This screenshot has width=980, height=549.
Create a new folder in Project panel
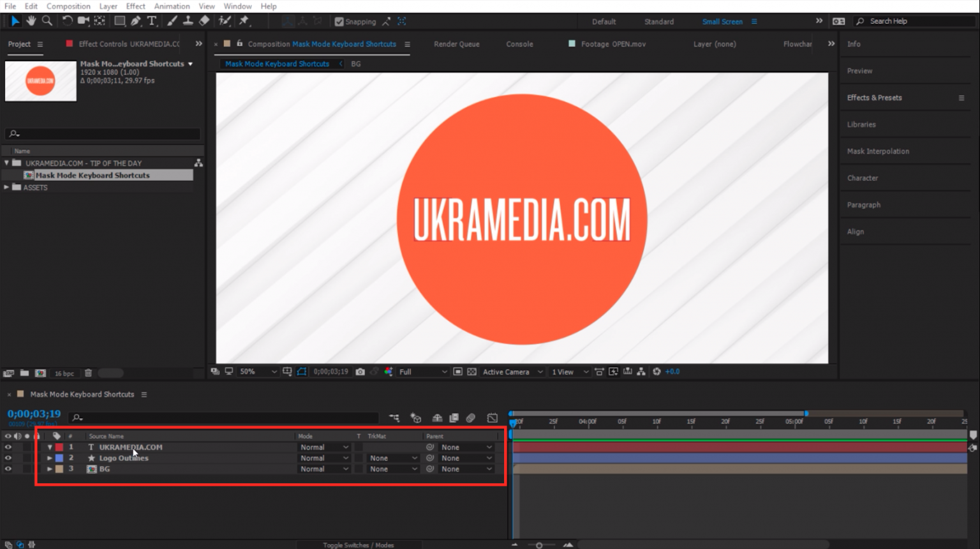(x=24, y=373)
